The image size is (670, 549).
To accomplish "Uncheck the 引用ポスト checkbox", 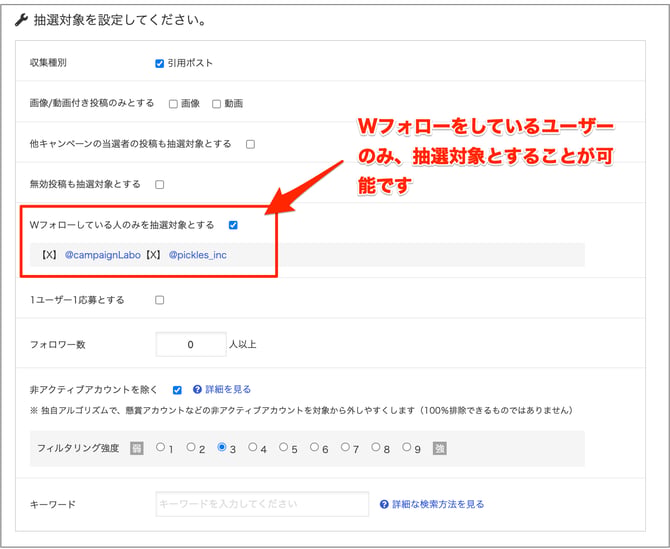I will [x=159, y=64].
